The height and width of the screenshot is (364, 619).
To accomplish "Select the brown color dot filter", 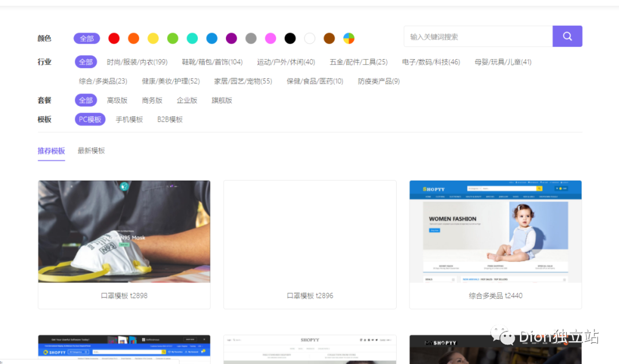I will tap(328, 38).
